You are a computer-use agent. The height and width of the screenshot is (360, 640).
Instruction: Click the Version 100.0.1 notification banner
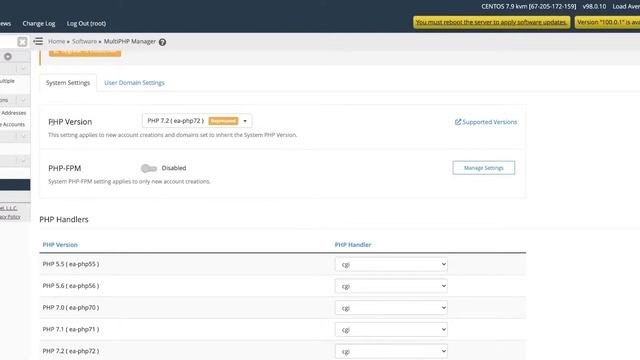(607, 22)
